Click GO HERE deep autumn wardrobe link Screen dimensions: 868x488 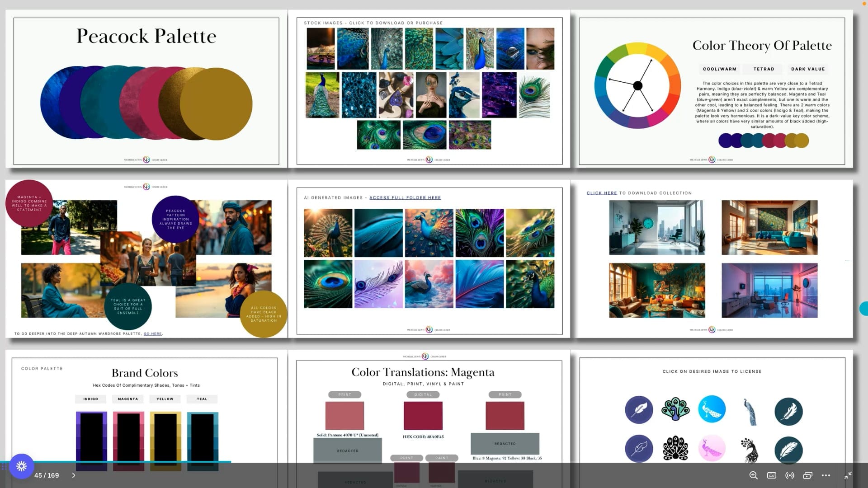152,334
